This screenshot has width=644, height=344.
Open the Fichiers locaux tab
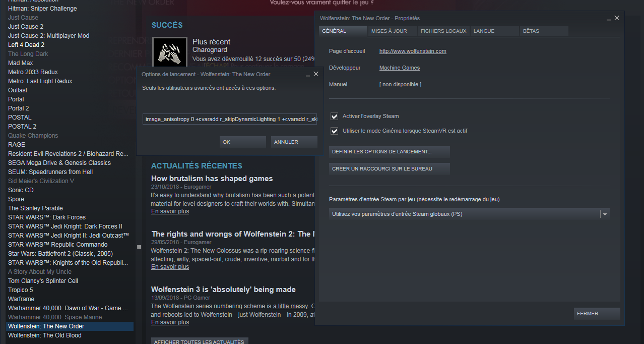pyautogui.click(x=443, y=31)
